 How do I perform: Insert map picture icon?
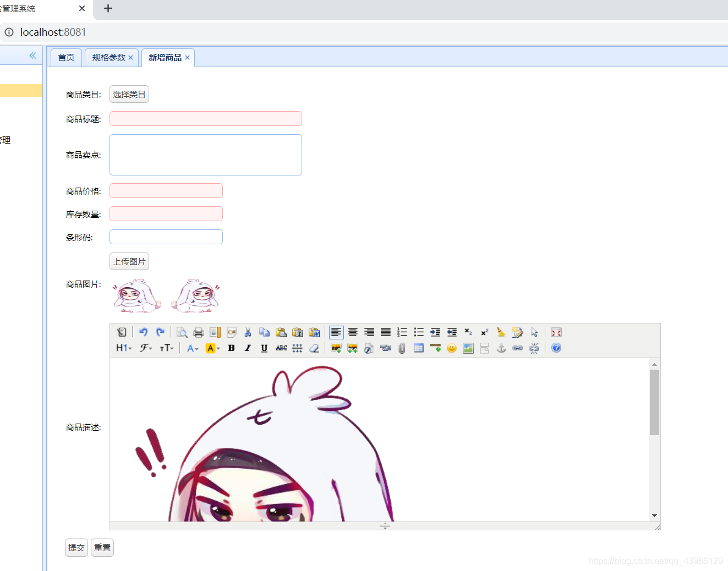coord(468,348)
